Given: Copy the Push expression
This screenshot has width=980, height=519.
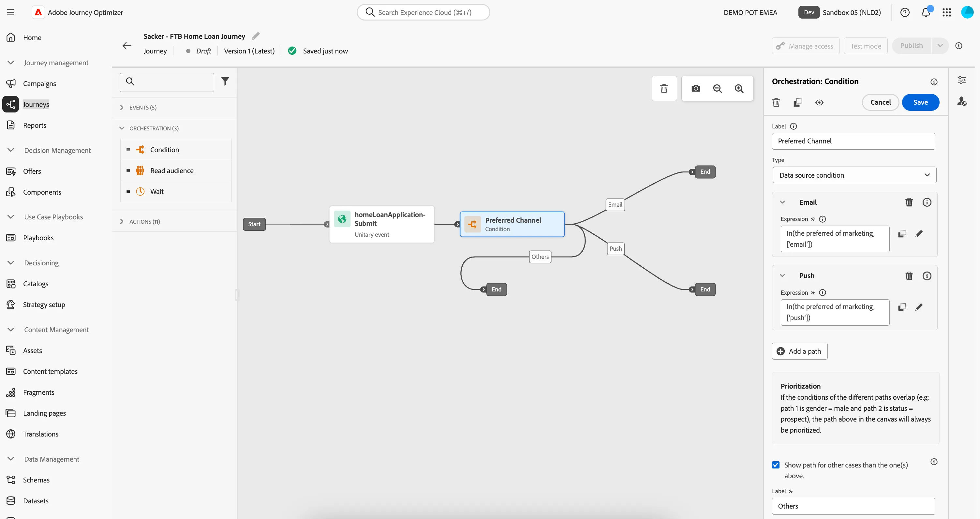Looking at the screenshot, I should (x=902, y=307).
